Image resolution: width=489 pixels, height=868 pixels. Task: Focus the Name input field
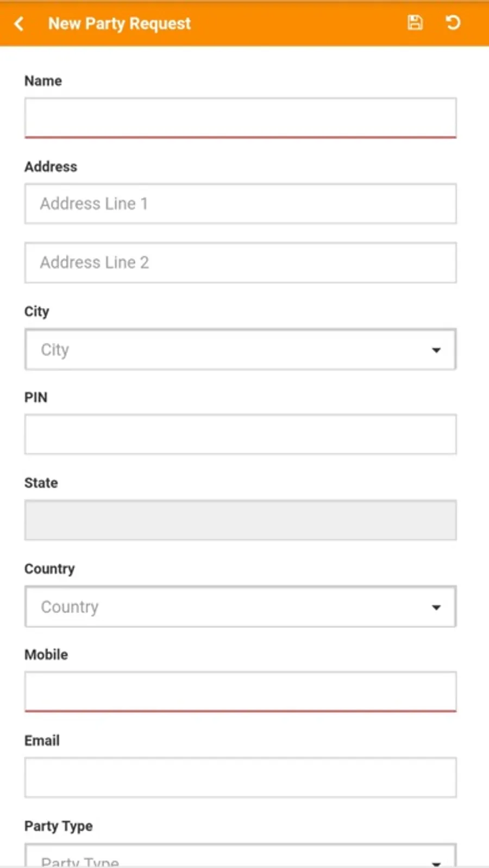[240, 117]
